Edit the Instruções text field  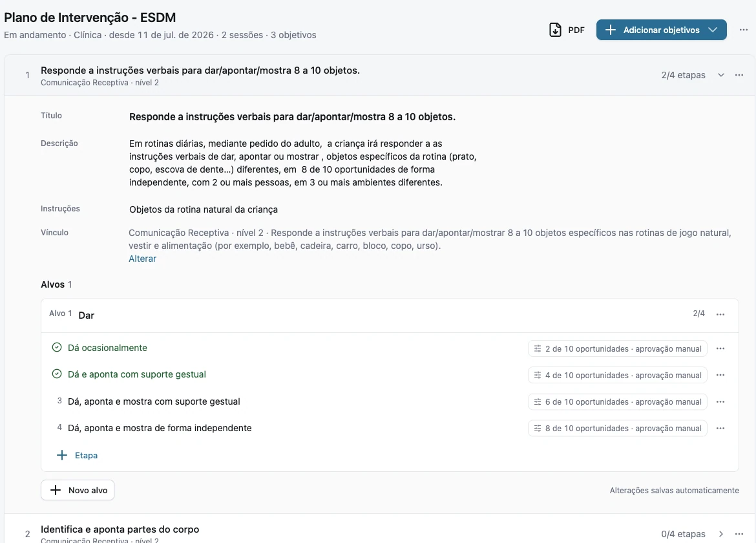point(204,210)
